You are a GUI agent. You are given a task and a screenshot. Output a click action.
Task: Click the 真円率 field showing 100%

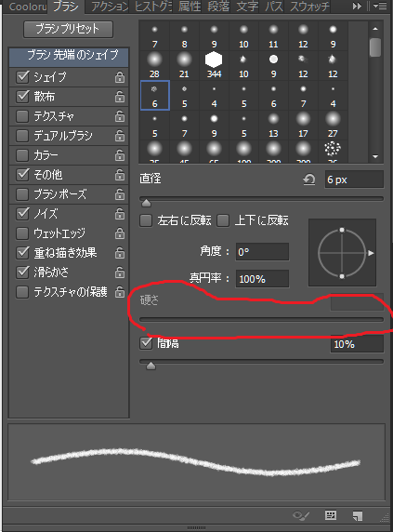(262, 279)
